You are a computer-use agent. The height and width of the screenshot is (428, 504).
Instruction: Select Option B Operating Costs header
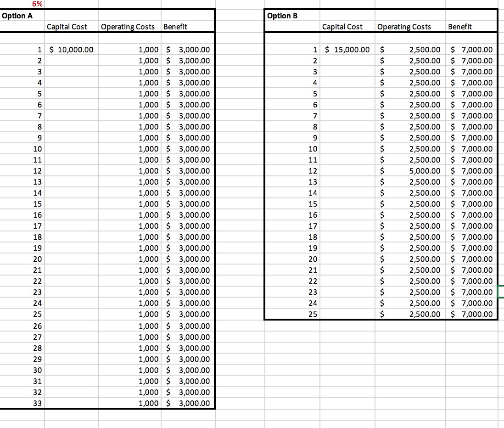coord(410,27)
